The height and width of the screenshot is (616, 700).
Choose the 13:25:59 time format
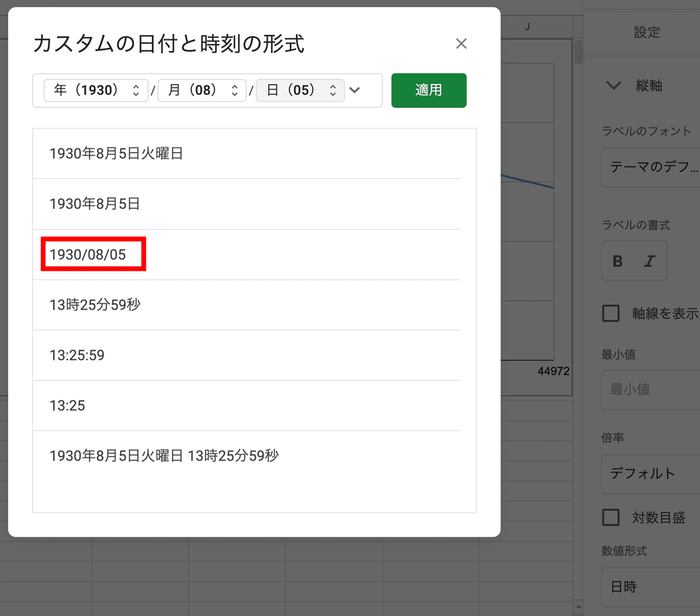pyautogui.click(x=247, y=355)
